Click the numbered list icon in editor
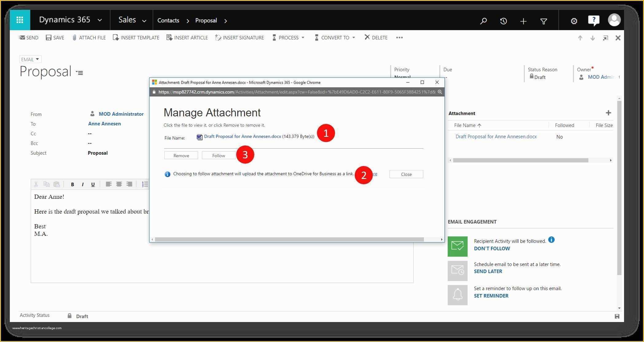This screenshot has width=644, height=342. tap(145, 184)
